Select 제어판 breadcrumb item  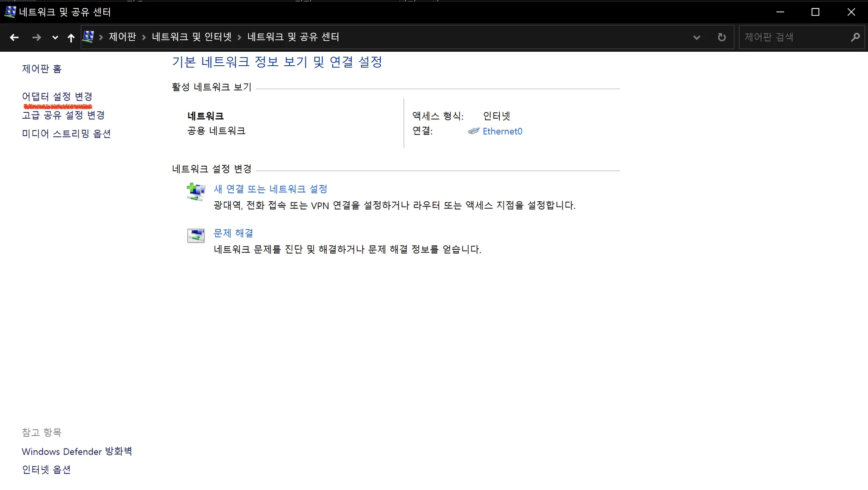pos(122,37)
